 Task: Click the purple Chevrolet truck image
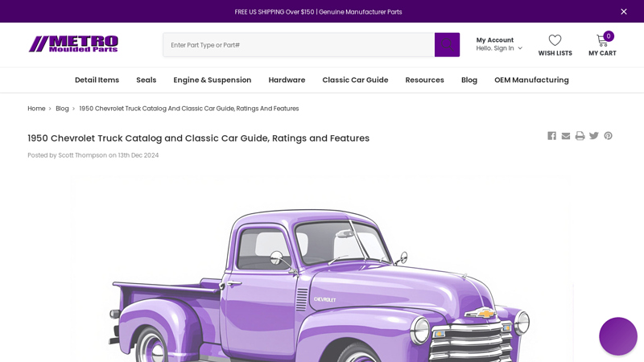click(322, 282)
